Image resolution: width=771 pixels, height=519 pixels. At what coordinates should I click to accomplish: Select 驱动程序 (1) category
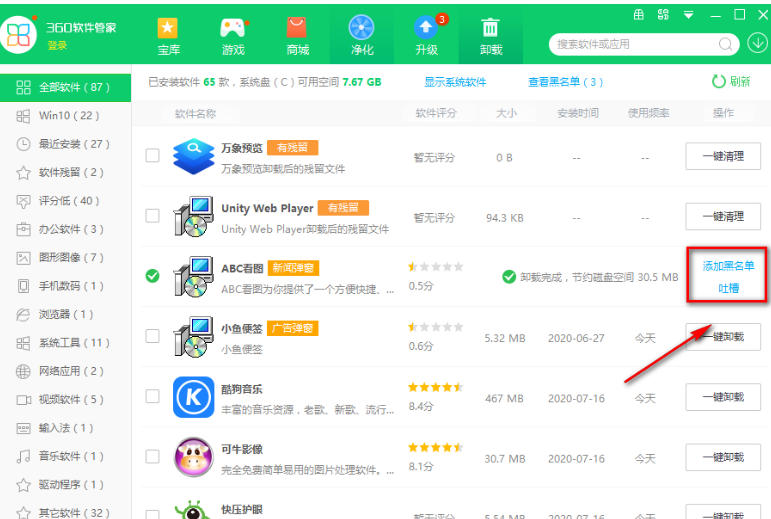tap(65, 485)
